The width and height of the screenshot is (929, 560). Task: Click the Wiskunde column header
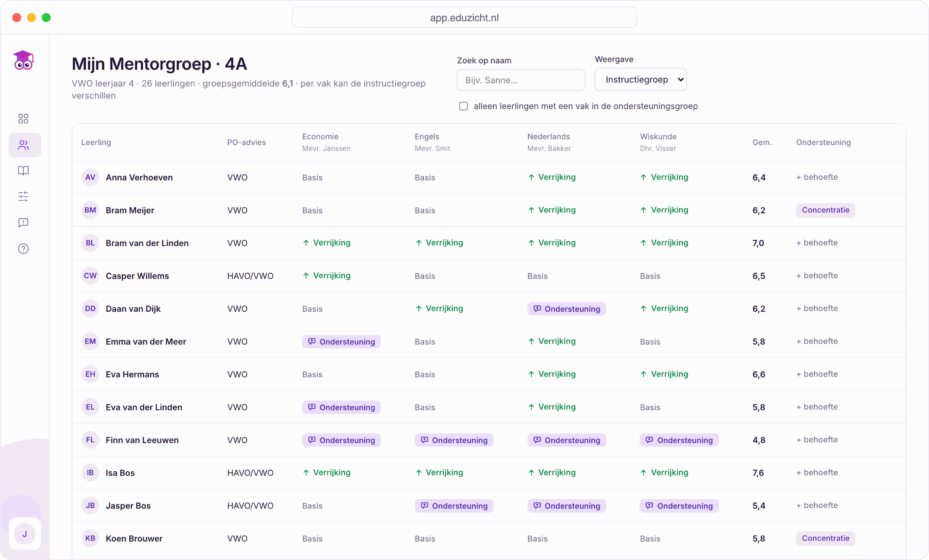[658, 137]
